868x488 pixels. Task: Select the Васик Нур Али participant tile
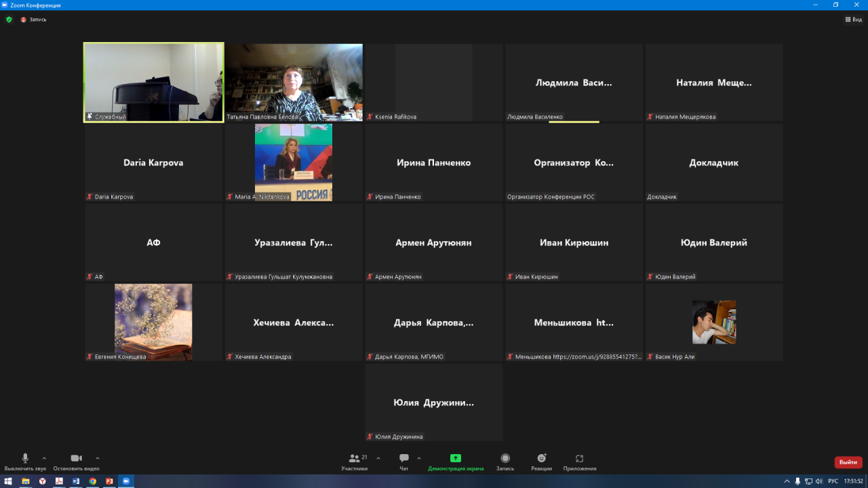(x=714, y=322)
